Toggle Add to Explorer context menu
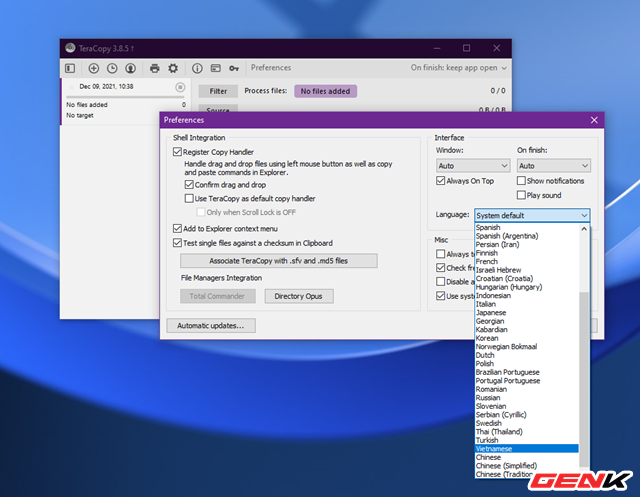The height and width of the screenshot is (497, 640). 177,228
